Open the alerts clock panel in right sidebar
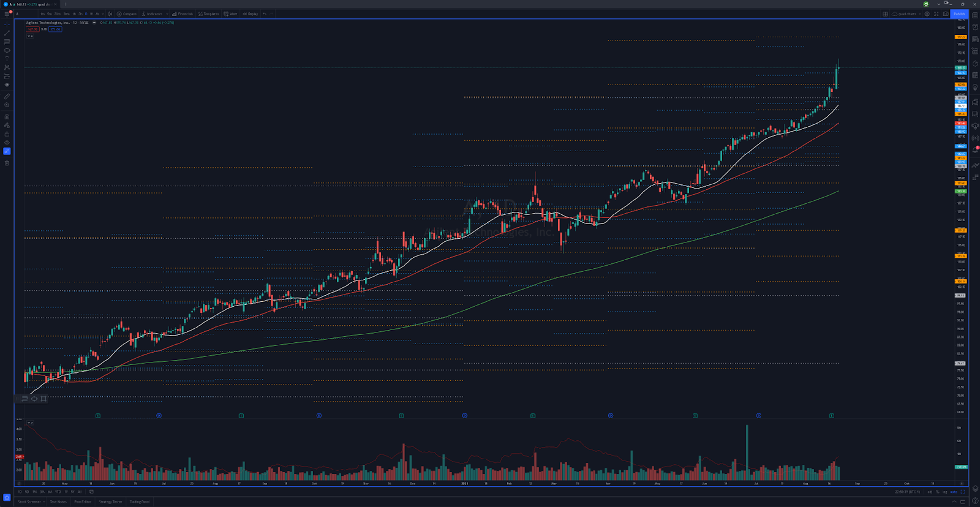Screen dimensions: 980x507 975,27
